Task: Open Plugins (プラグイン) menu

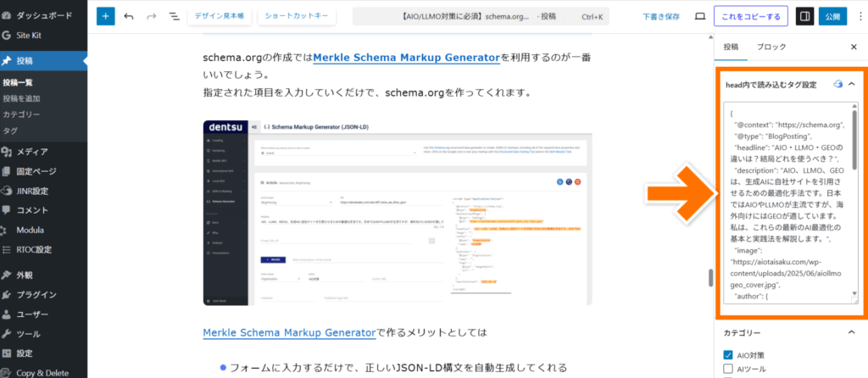Action: point(44,294)
